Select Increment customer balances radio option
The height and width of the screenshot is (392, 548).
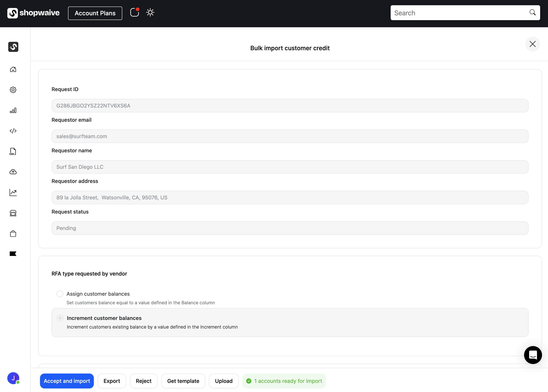(x=60, y=318)
